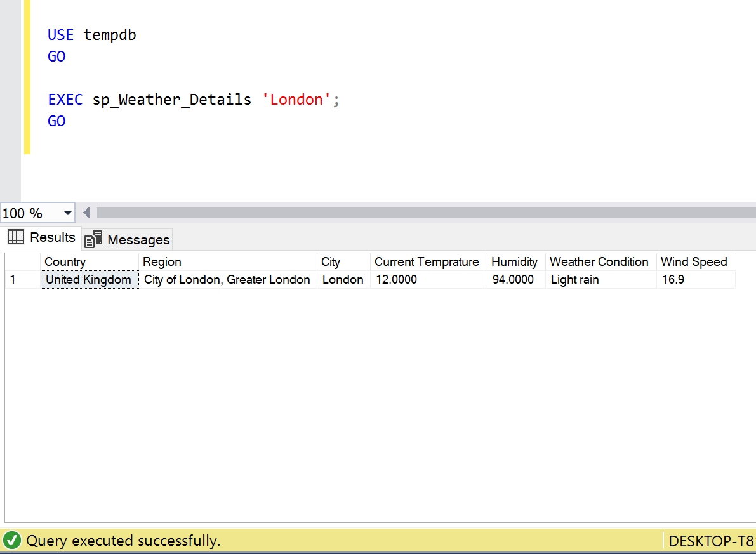Open the 100 % zoom dropdown
The width and height of the screenshot is (756, 554).
pyautogui.click(x=67, y=213)
